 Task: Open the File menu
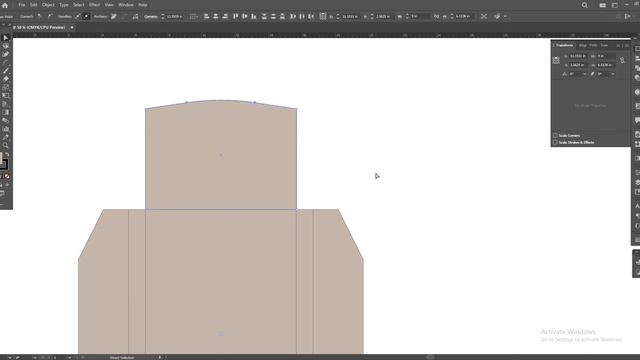click(x=22, y=5)
